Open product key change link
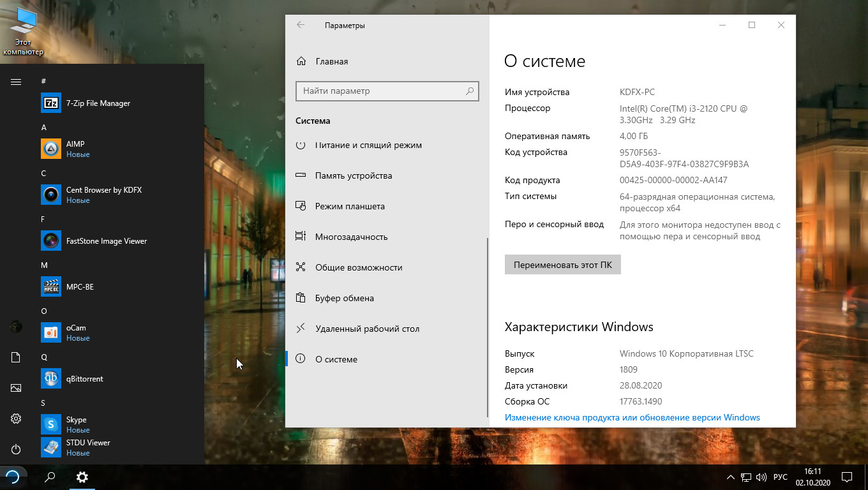 tap(632, 417)
